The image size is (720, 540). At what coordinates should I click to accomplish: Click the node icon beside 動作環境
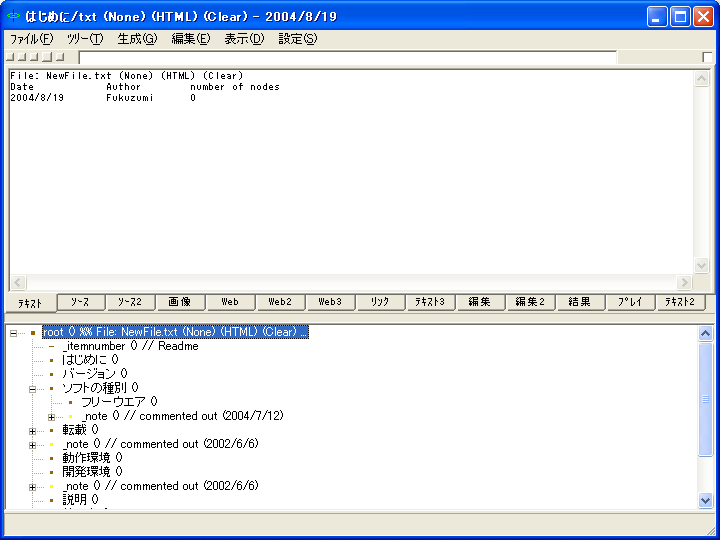click(x=52, y=458)
